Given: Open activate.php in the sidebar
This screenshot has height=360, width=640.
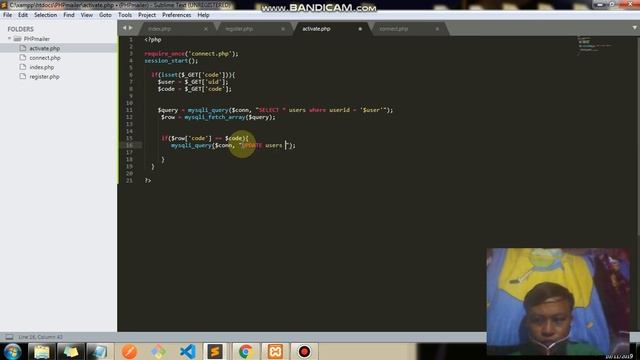Looking at the screenshot, I should (x=44, y=48).
